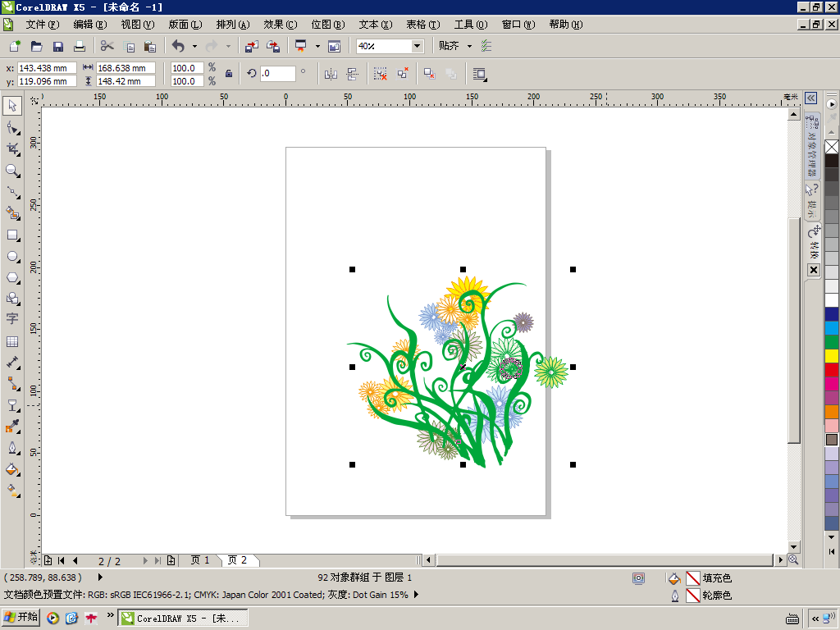Add page after current button
Screen dimensions: 840x630
point(171,561)
